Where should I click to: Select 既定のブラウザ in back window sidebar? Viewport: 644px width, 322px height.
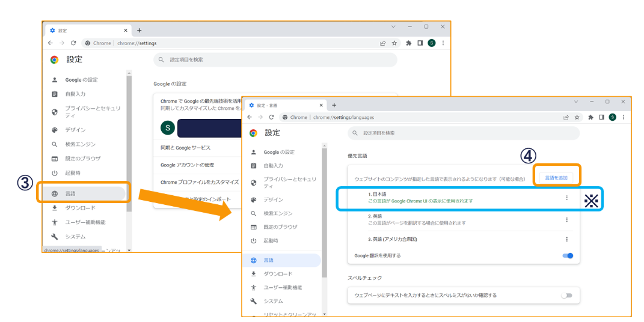coord(84,159)
